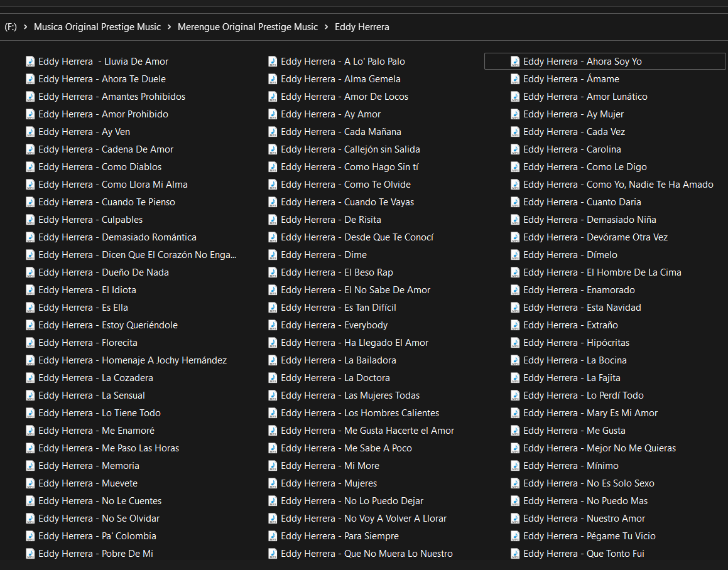Viewport: 728px width, 570px height.
Task: Select file Desde Que Te Conocí
Action: pos(351,237)
